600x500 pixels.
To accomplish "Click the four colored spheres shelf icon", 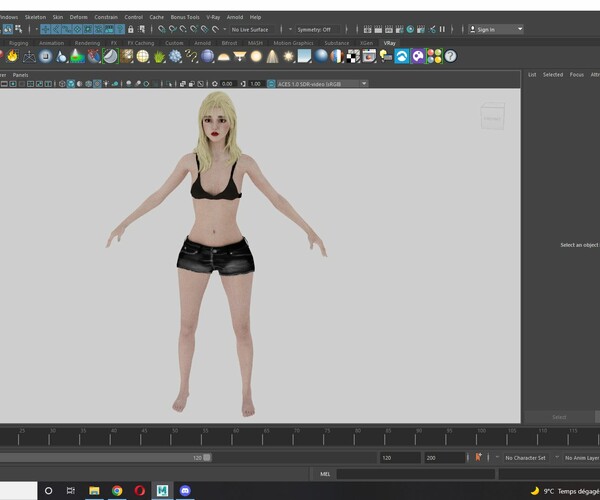I will (434, 57).
